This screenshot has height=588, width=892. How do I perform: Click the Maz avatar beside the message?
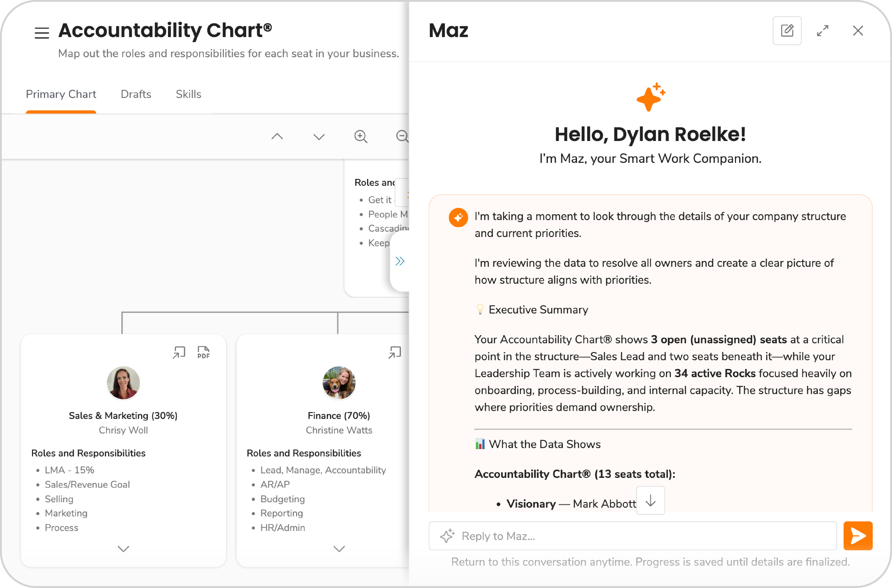[458, 217]
